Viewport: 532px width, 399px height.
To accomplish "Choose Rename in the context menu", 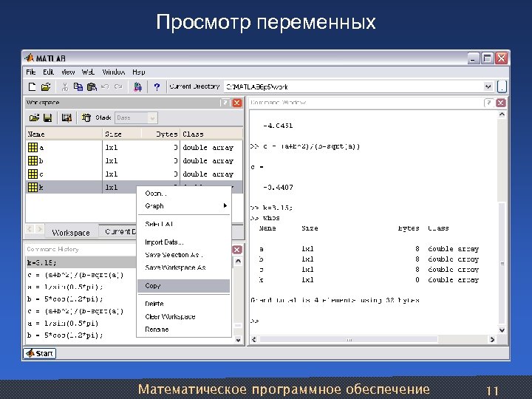I will pos(183,329).
